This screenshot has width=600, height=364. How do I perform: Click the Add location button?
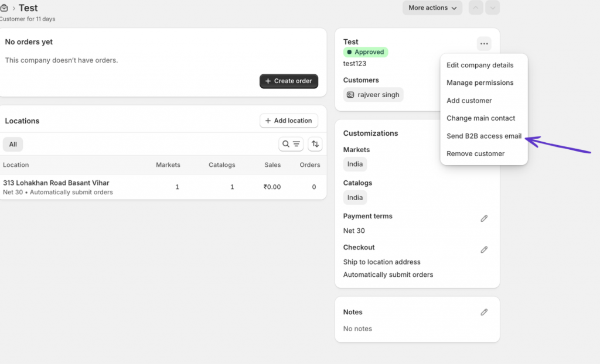288,121
